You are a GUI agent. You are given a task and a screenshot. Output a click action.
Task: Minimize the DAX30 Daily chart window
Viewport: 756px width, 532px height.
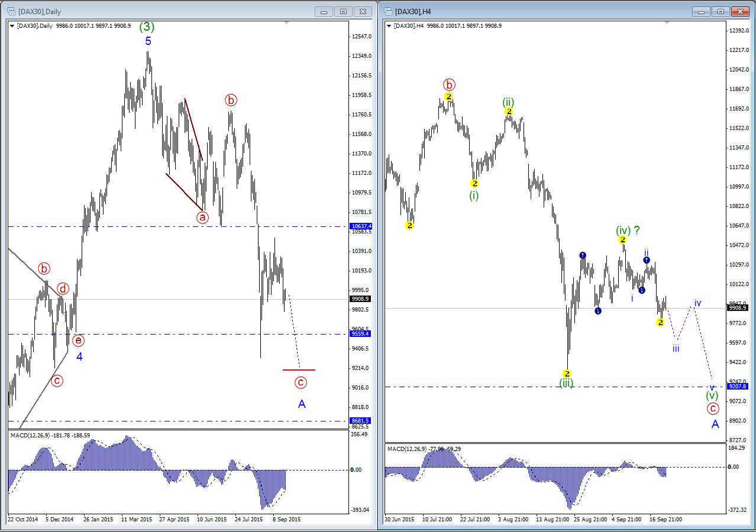pyautogui.click(x=323, y=11)
